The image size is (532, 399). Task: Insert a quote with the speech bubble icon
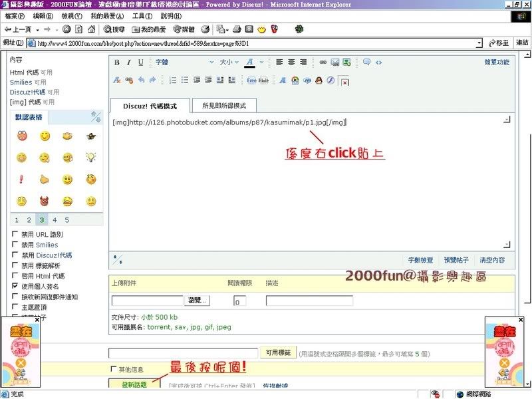[366, 63]
